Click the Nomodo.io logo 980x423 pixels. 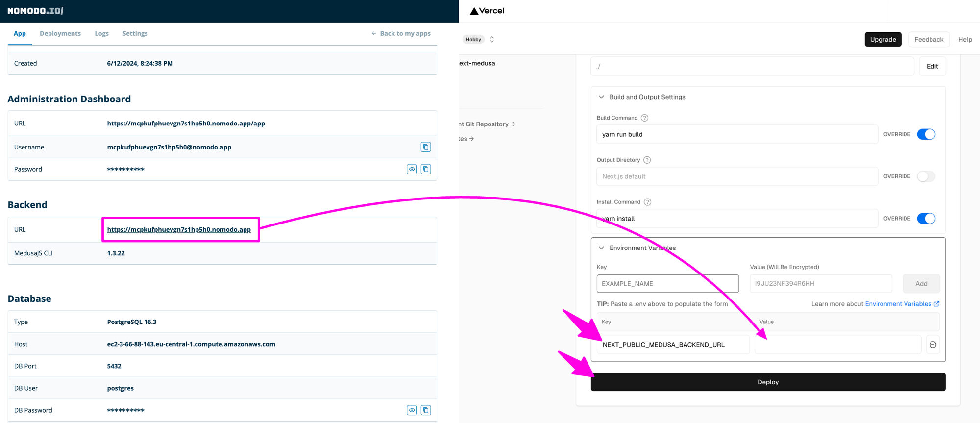tap(35, 11)
